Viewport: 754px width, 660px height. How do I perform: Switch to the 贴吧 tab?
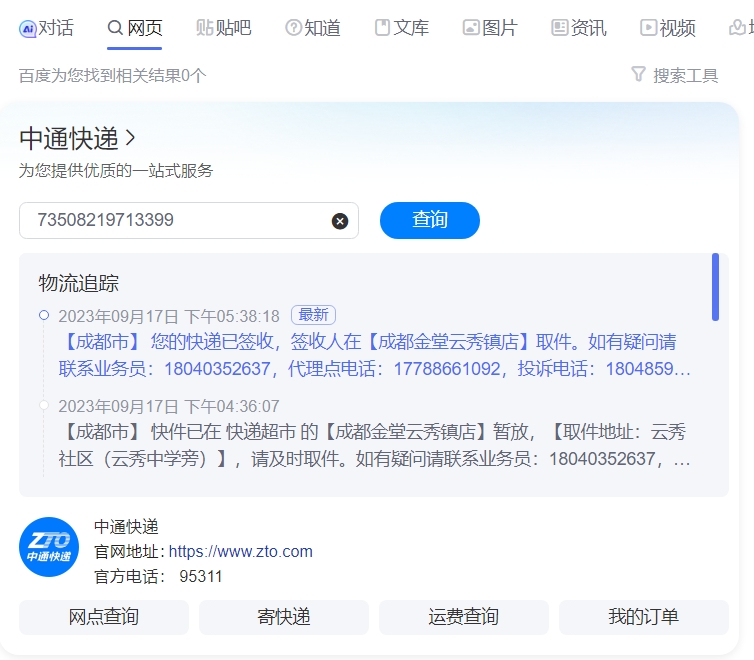tap(224, 28)
